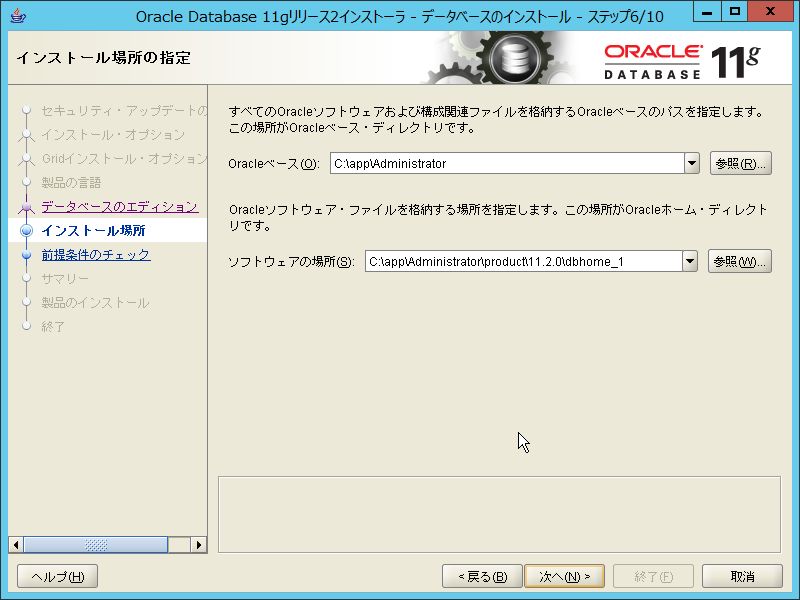This screenshot has width=800, height=600.
Task: Open the ソフトウェアの場所 dropdown arrow
Action: [x=690, y=262]
